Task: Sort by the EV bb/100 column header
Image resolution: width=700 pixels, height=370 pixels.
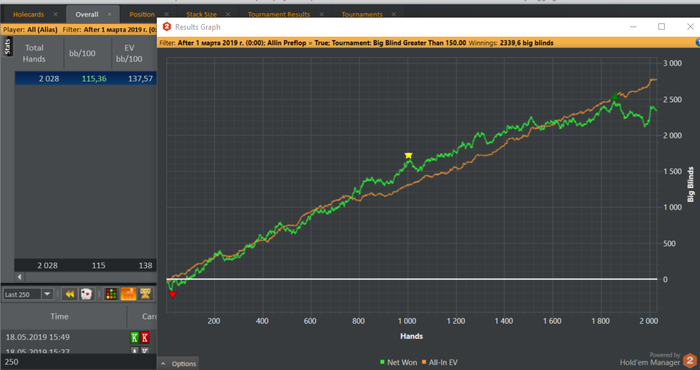Action: (x=129, y=53)
